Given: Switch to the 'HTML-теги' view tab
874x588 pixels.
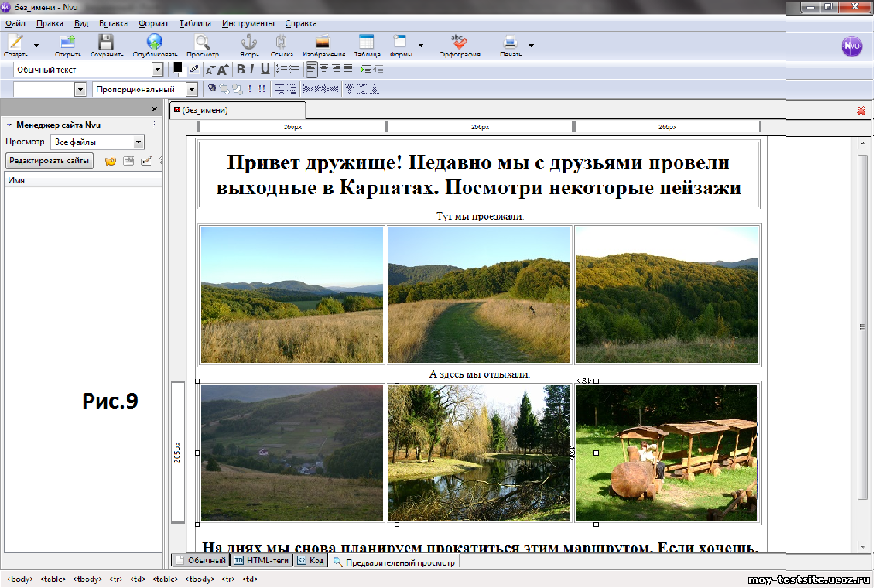Looking at the screenshot, I should (263, 561).
